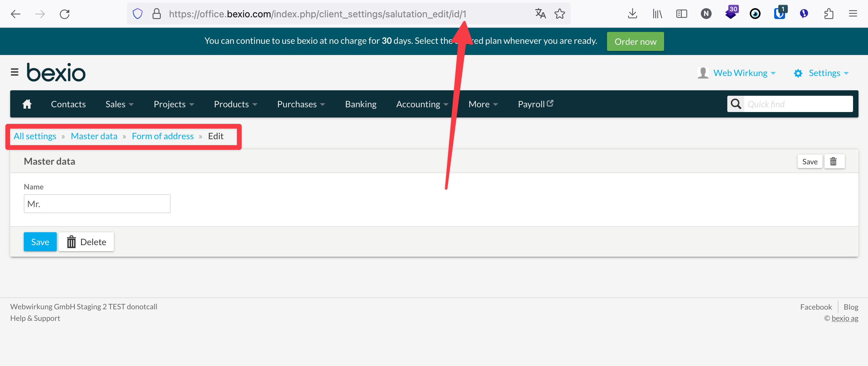The height and width of the screenshot is (366, 868).
Task: Click the green Order now button
Action: point(635,41)
